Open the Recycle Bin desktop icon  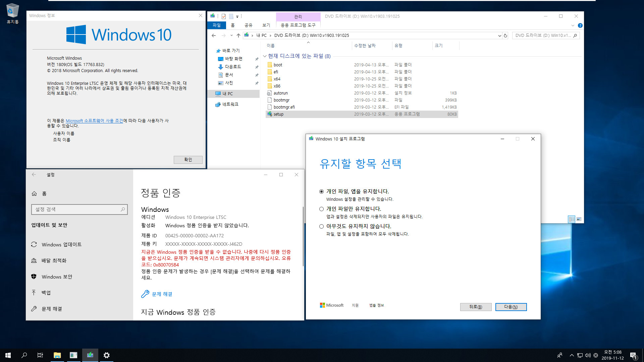12,13
